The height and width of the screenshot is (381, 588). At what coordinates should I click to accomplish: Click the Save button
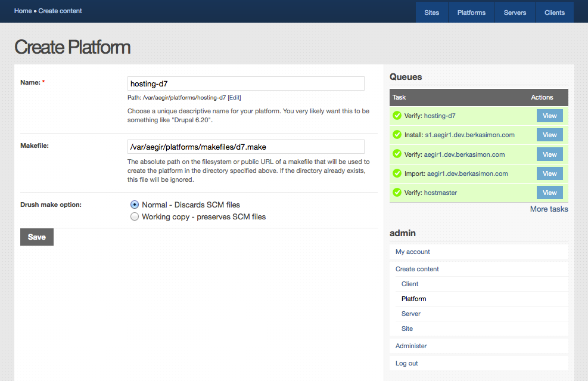point(37,237)
